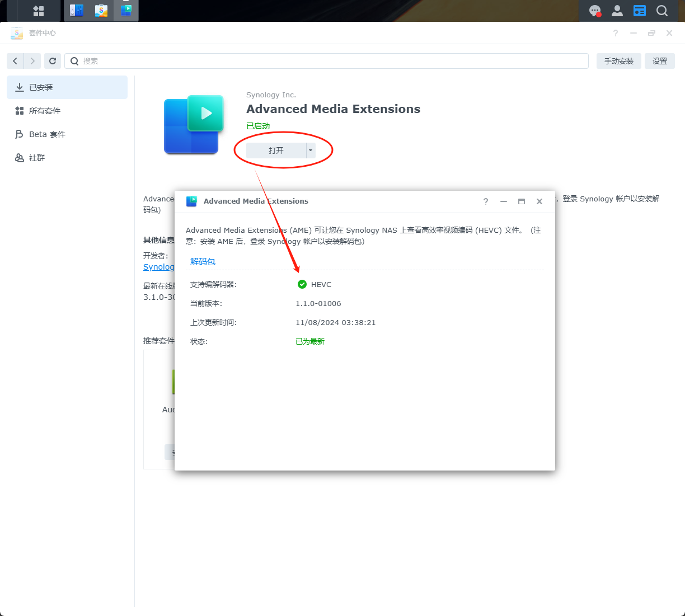Open the Synology developer link
The image size is (685, 616).
click(159, 267)
